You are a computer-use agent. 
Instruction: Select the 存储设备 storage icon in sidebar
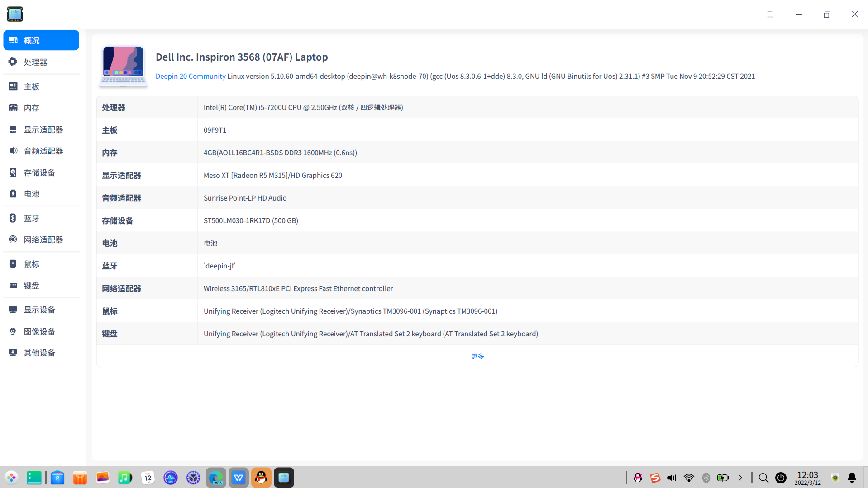(13, 172)
